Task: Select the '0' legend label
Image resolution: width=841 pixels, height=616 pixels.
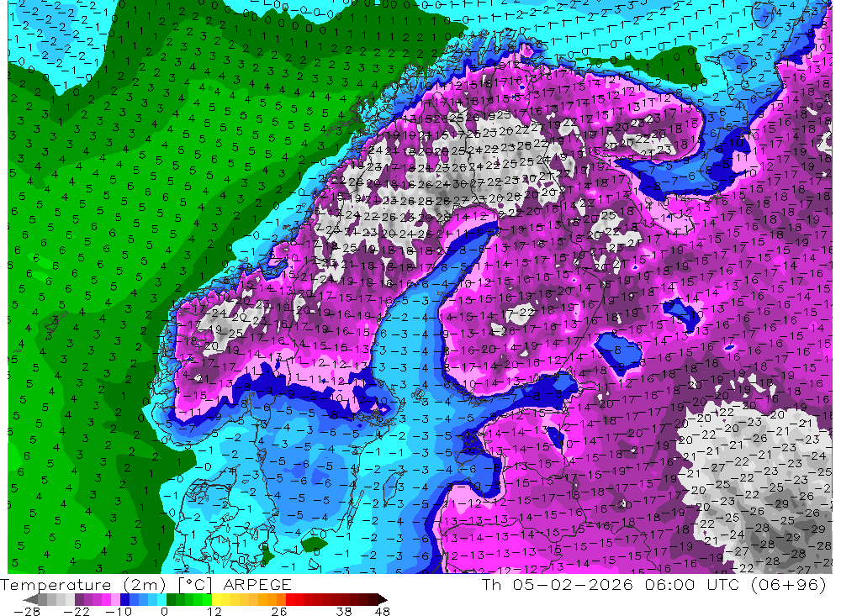Action: tap(164, 611)
